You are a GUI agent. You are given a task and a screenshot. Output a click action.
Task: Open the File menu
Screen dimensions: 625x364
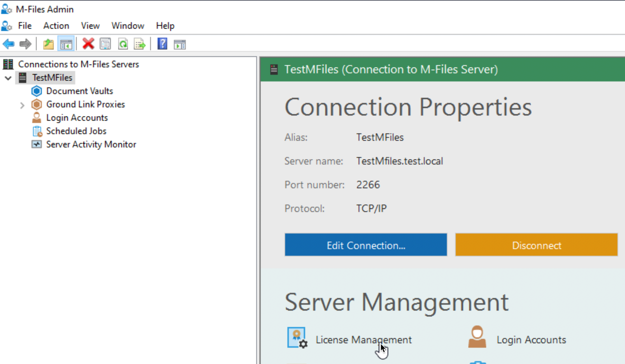(25, 26)
